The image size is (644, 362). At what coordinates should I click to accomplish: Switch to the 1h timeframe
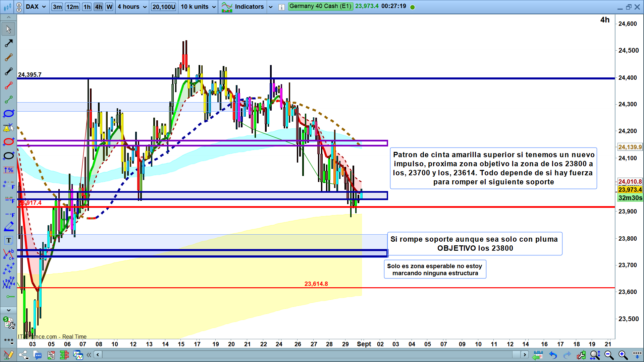click(x=87, y=7)
